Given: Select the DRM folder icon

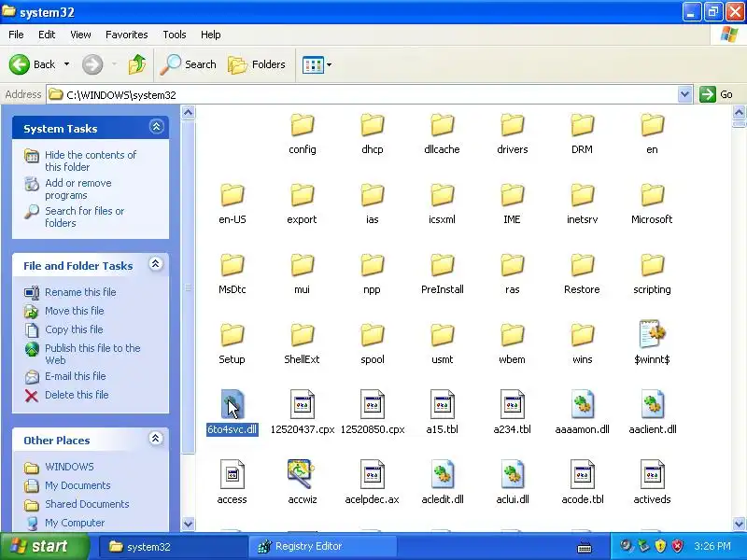Looking at the screenshot, I should click(582, 125).
